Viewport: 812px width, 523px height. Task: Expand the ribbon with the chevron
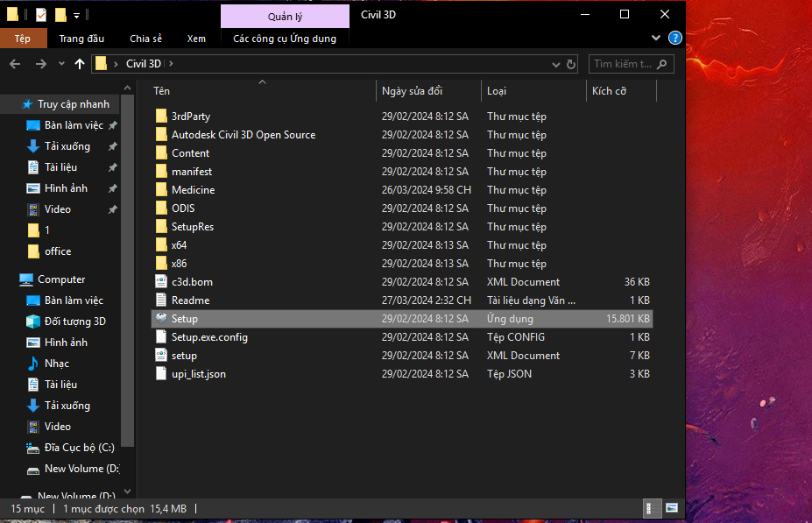(655, 38)
